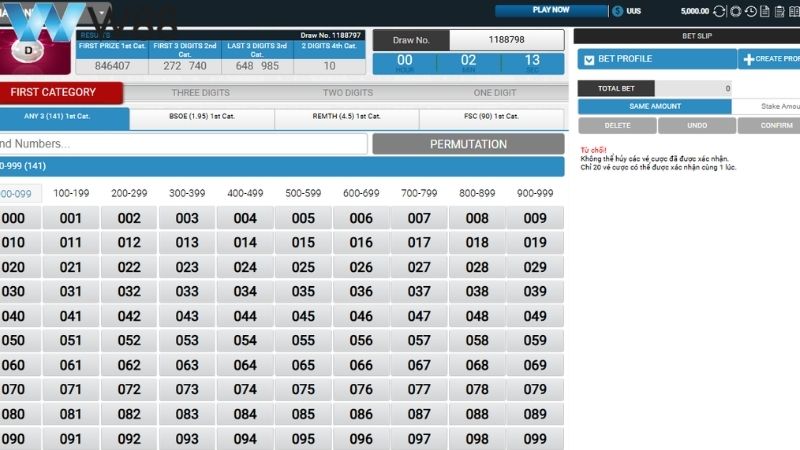Viewport: 800px width, 450px height.
Task: Click the lottery ball D logo
Action: [x=29, y=48]
